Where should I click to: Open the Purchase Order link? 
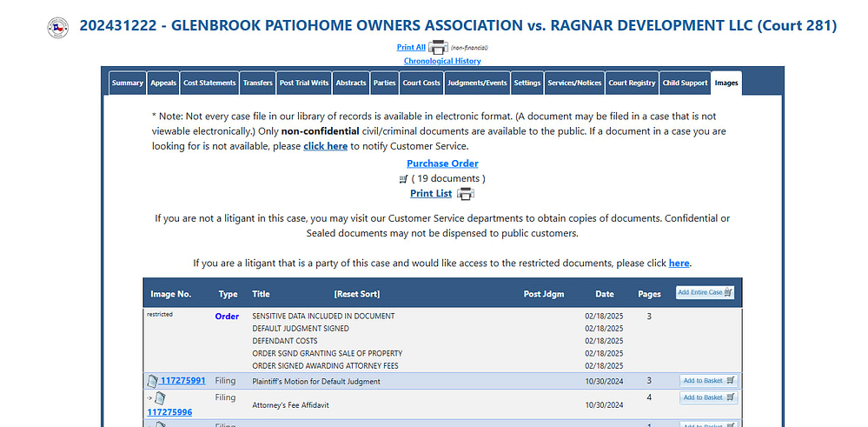(x=442, y=163)
